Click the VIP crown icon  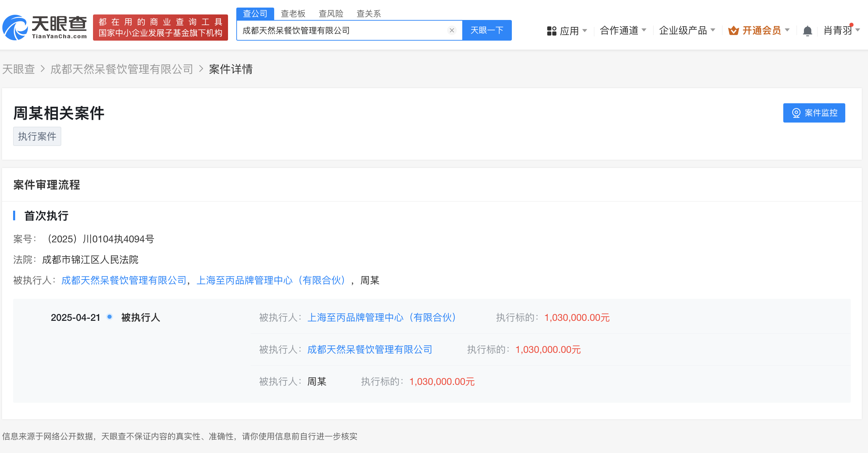733,31
